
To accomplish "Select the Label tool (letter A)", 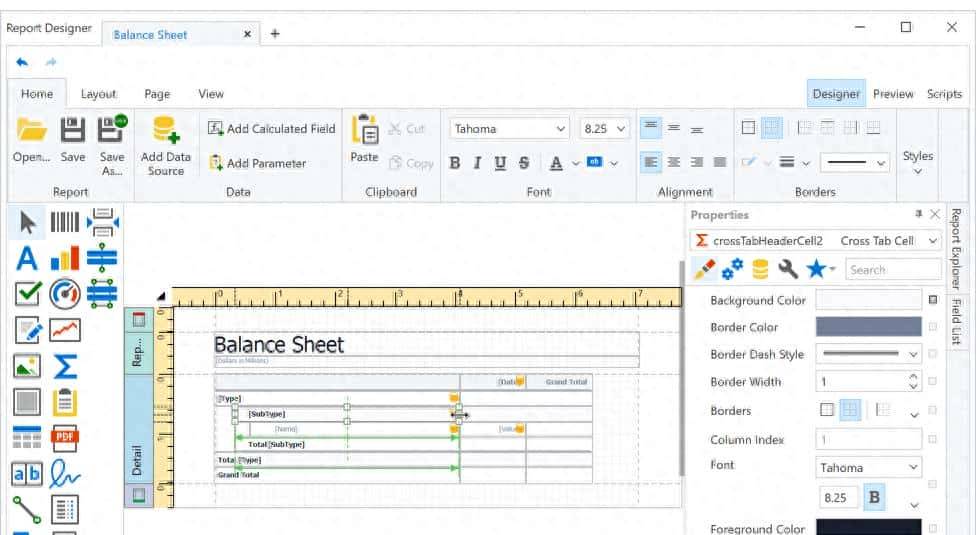I will 28,259.
